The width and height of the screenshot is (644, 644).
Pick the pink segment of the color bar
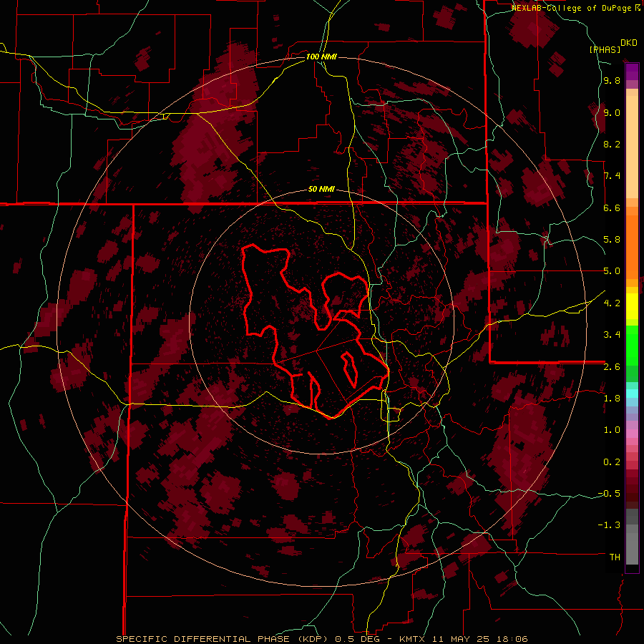click(632, 434)
